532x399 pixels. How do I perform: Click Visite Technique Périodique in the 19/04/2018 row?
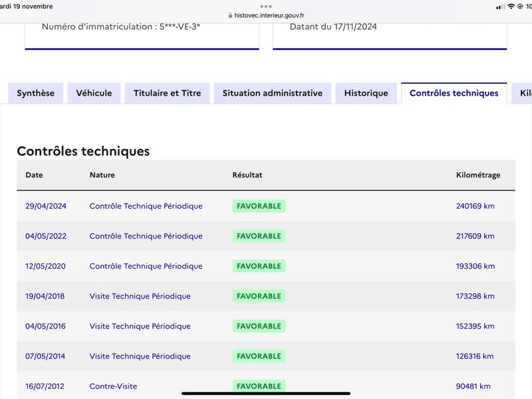tap(140, 296)
